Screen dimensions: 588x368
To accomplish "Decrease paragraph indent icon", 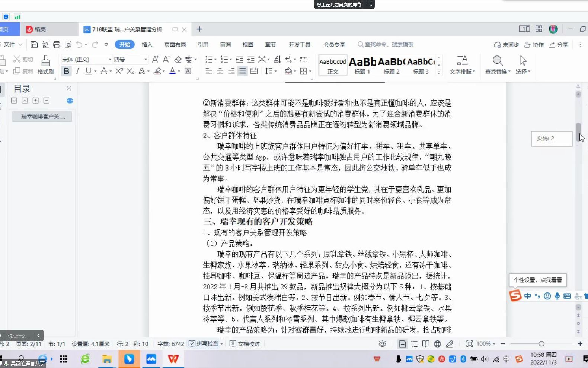I will pyautogui.click(x=239, y=59).
